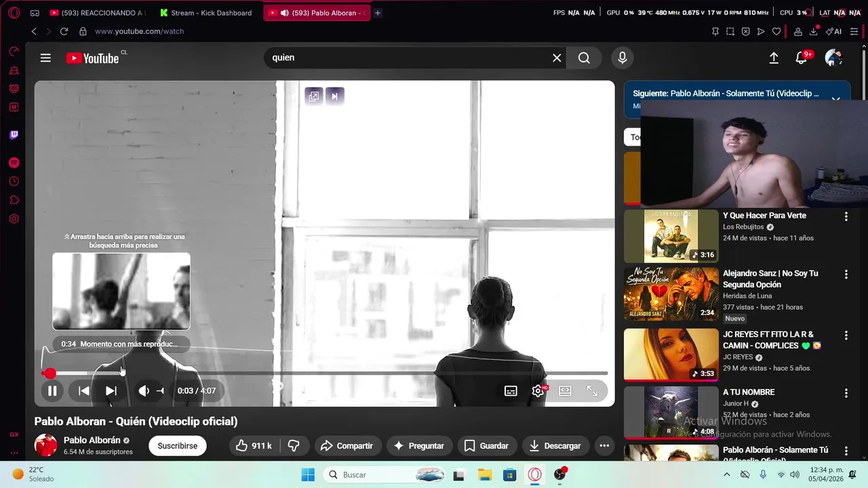Go back to previous page
This screenshot has width=868, height=488.
(34, 31)
